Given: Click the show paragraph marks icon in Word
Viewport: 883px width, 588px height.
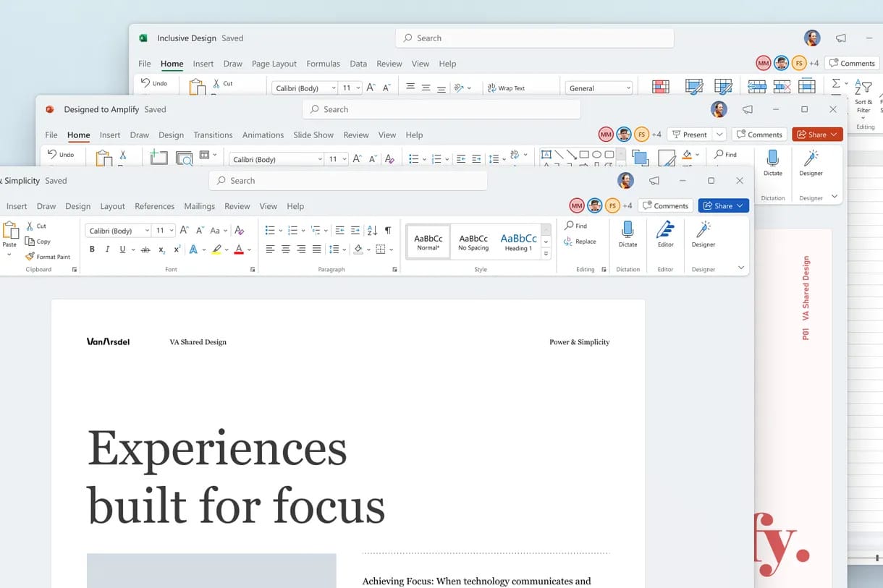Looking at the screenshot, I should [x=388, y=230].
